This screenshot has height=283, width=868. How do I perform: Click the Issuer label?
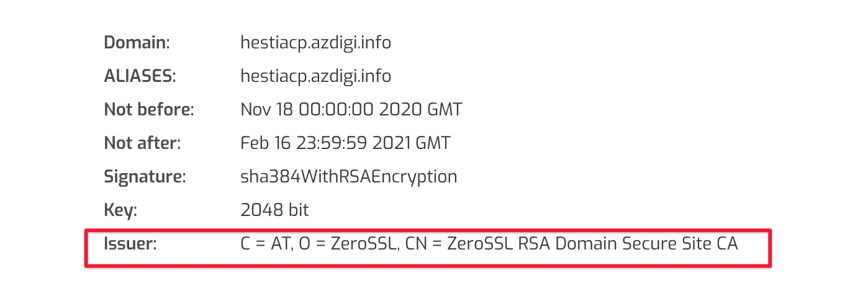tap(130, 244)
